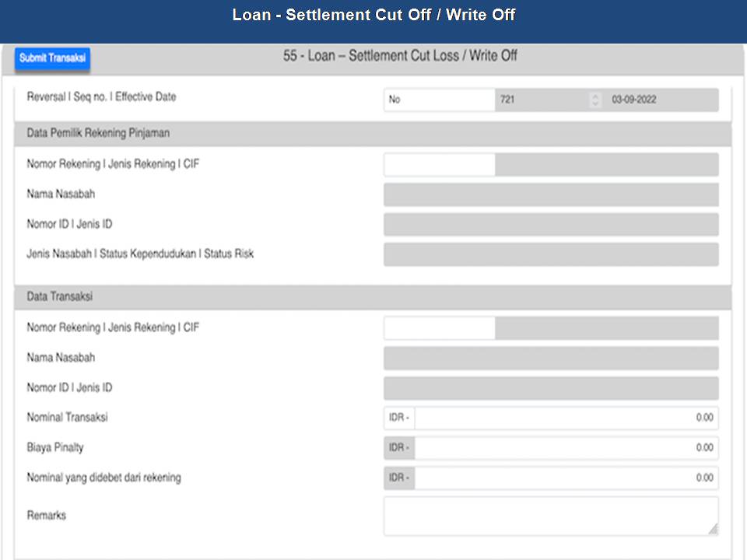Focus Nomor Rekening input under Data Pemilik

439,165
